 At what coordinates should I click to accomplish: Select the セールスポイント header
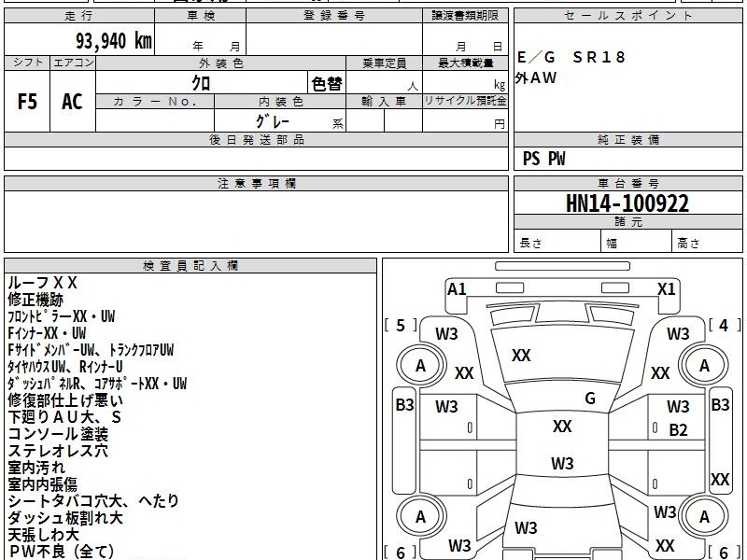pyautogui.click(x=627, y=16)
